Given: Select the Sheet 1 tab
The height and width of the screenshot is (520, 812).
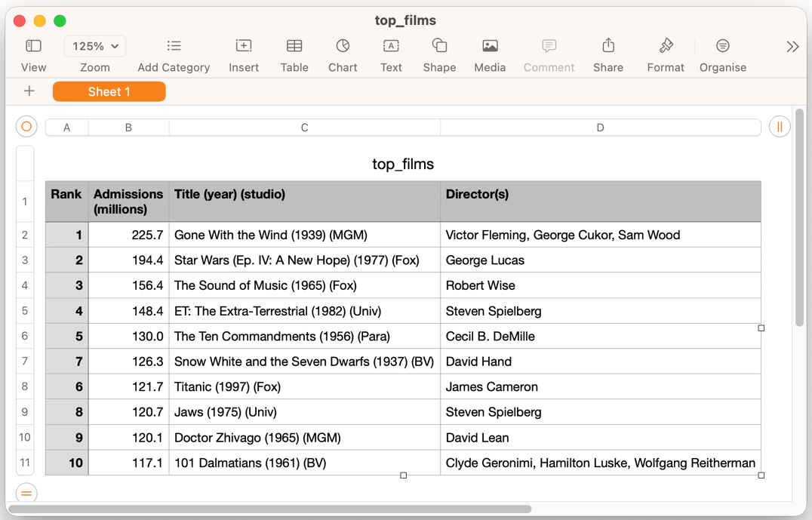Looking at the screenshot, I should pyautogui.click(x=109, y=91).
